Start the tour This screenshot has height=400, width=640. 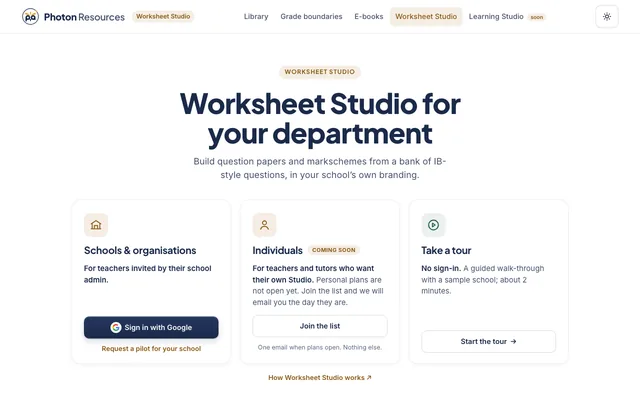pos(488,341)
